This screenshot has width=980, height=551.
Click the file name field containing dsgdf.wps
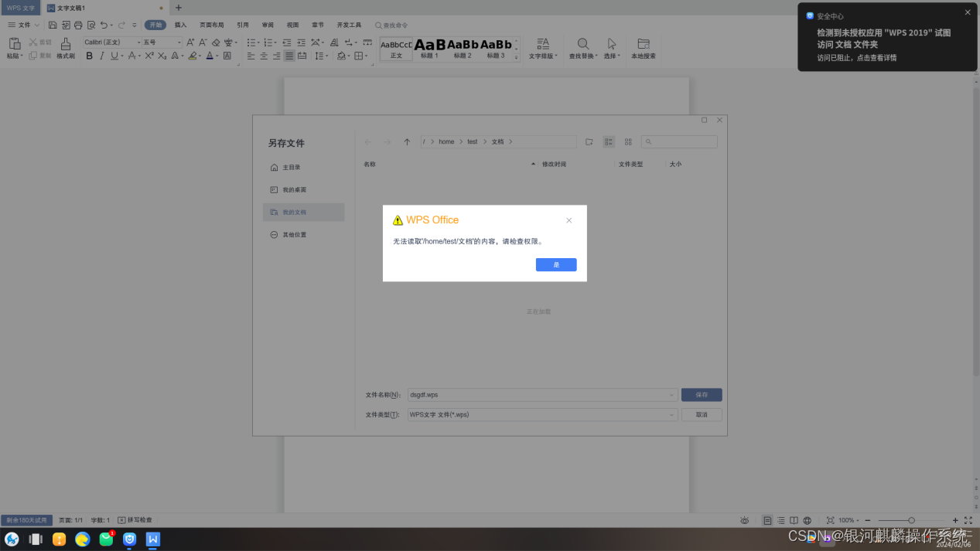[x=542, y=395]
